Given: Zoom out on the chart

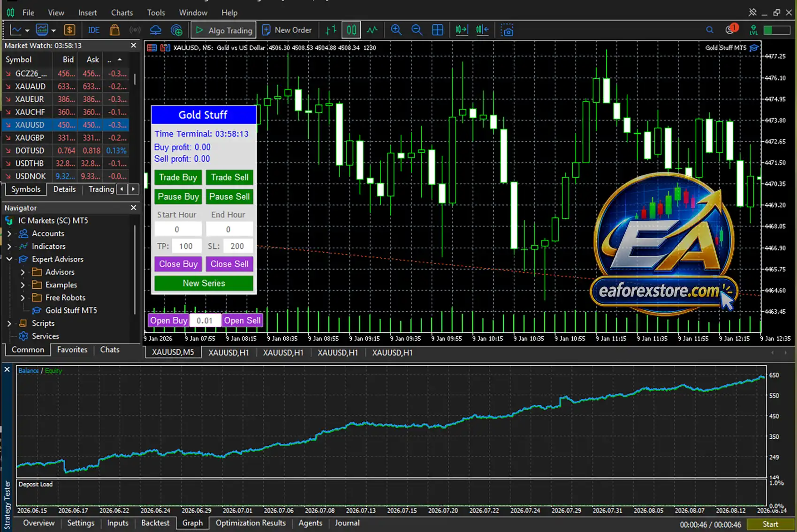Looking at the screenshot, I should coord(417,30).
